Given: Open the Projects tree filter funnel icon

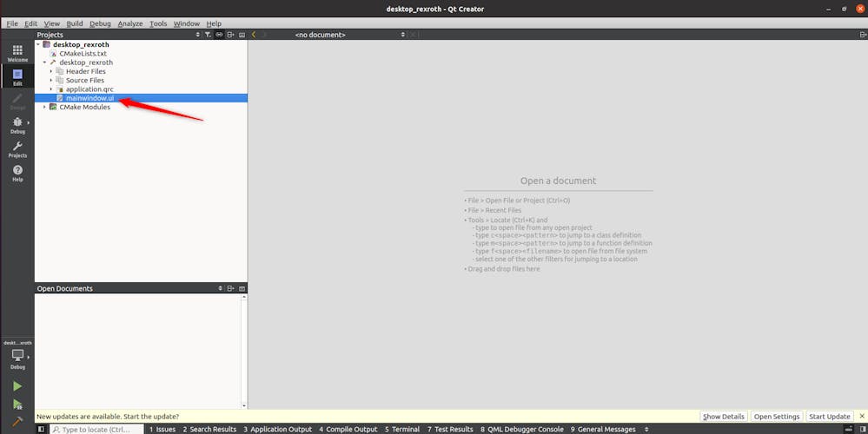Looking at the screenshot, I should point(208,34).
